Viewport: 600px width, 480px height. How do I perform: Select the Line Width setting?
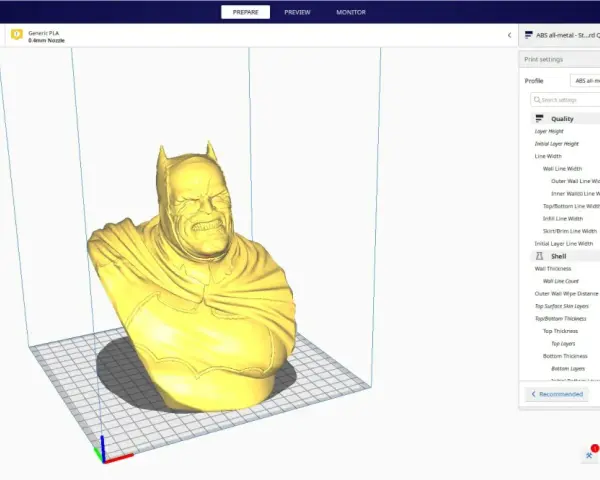coord(548,156)
